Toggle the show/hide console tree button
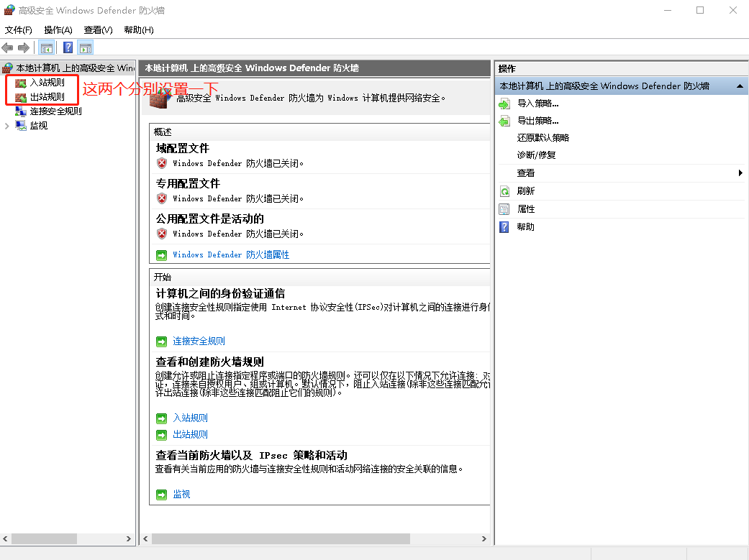749x560 pixels. [47, 48]
